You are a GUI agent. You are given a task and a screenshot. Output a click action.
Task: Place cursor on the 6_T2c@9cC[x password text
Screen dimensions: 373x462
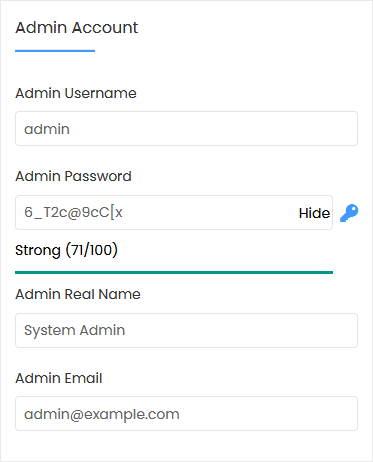click(73, 212)
